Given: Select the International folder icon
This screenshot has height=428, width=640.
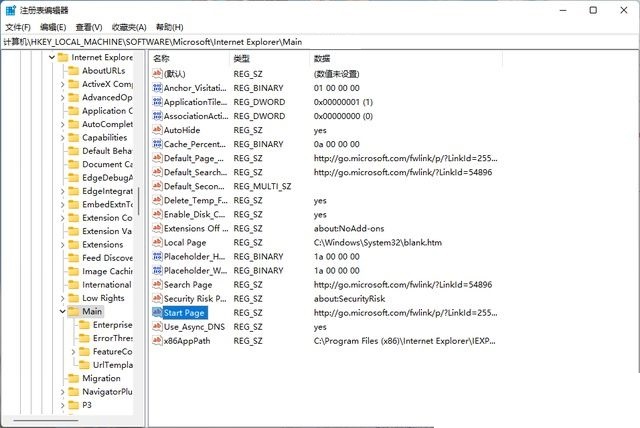Looking at the screenshot, I should pyautogui.click(x=73, y=285).
